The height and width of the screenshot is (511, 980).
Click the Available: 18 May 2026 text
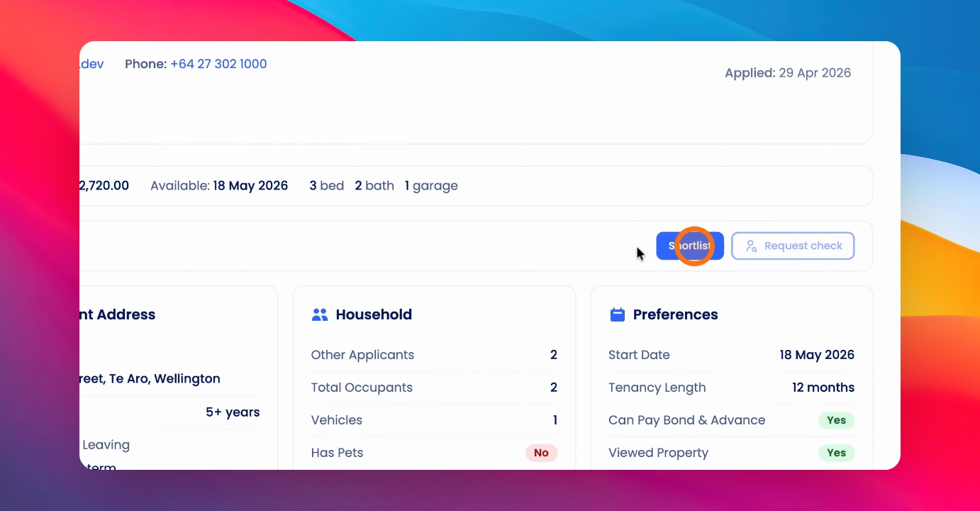(219, 186)
